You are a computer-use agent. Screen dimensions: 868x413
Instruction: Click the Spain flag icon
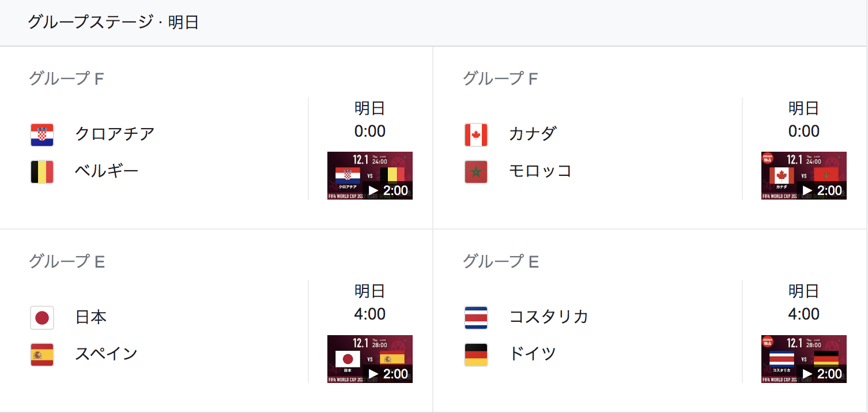pyautogui.click(x=42, y=355)
